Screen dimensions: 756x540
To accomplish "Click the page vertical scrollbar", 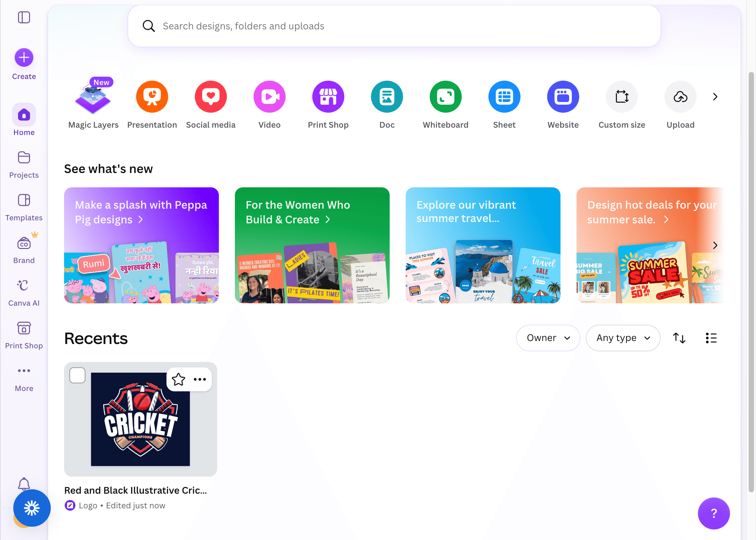I will click(751, 282).
